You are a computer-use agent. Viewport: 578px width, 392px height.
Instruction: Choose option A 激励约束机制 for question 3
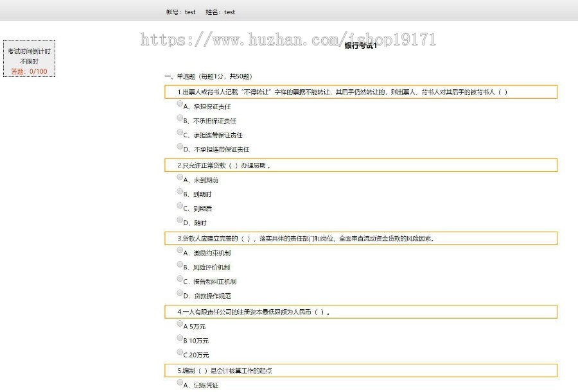click(x=179, y=250)
